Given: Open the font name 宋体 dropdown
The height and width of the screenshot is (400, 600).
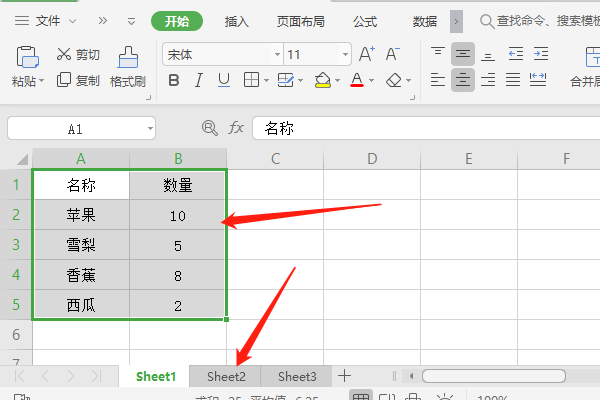Looking at the screenshot, I should [277, 54].
